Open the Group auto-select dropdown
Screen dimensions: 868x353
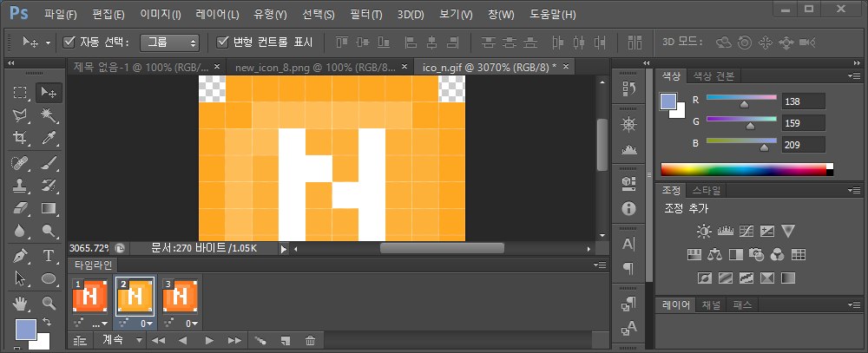(169, 42)
